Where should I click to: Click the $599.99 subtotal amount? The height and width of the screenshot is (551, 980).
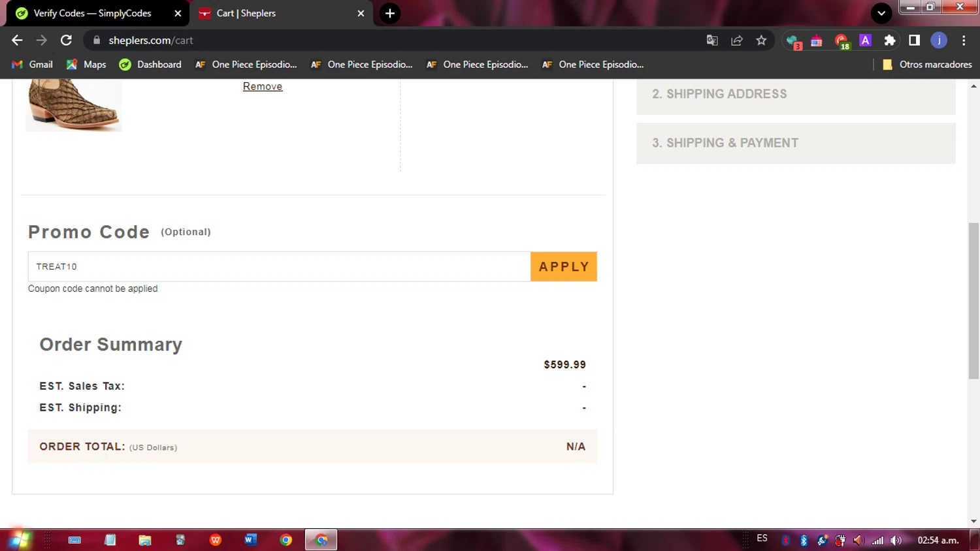pyautogui.click(x=564, y=365)
